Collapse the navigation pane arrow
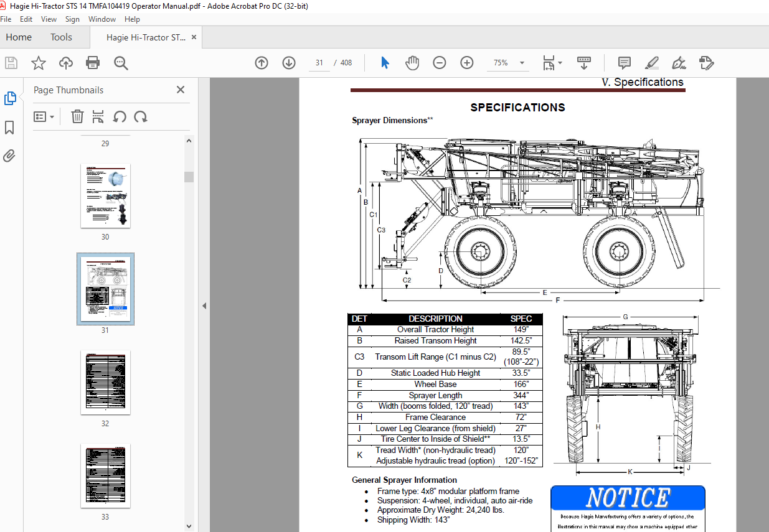The width and height of the screenshot is (769, 532). point(204,306)
